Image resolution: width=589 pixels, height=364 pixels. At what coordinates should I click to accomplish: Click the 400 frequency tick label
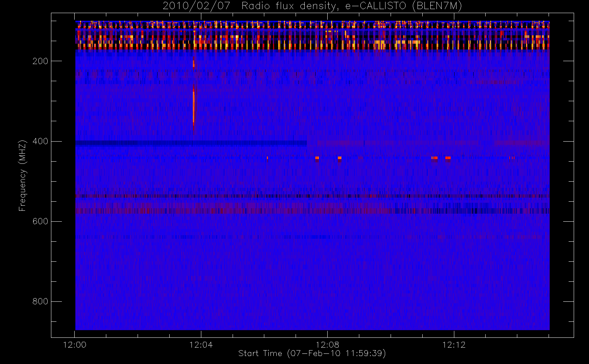point(40,141)
